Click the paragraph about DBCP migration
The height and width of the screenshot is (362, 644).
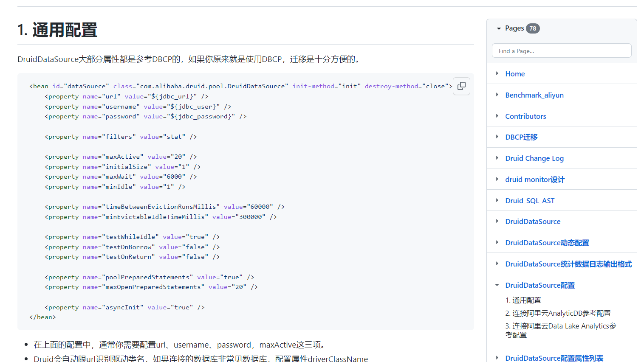pos(190,59)
